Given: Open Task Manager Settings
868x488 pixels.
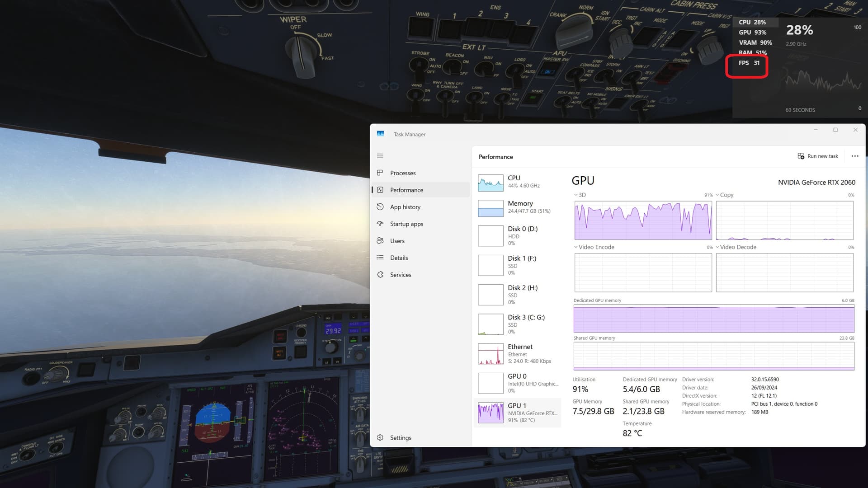Looking at the screenshot, I should point(400,437).
